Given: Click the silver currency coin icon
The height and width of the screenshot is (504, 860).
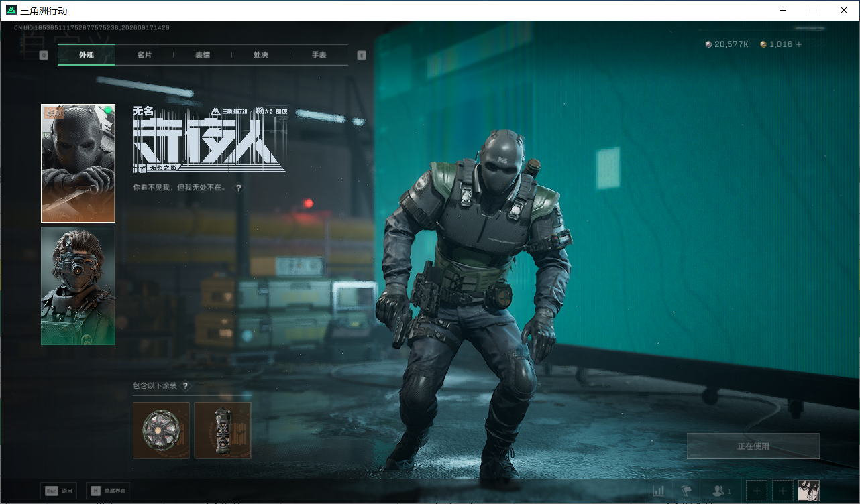Looking at the screenshot, I should 708,44.
